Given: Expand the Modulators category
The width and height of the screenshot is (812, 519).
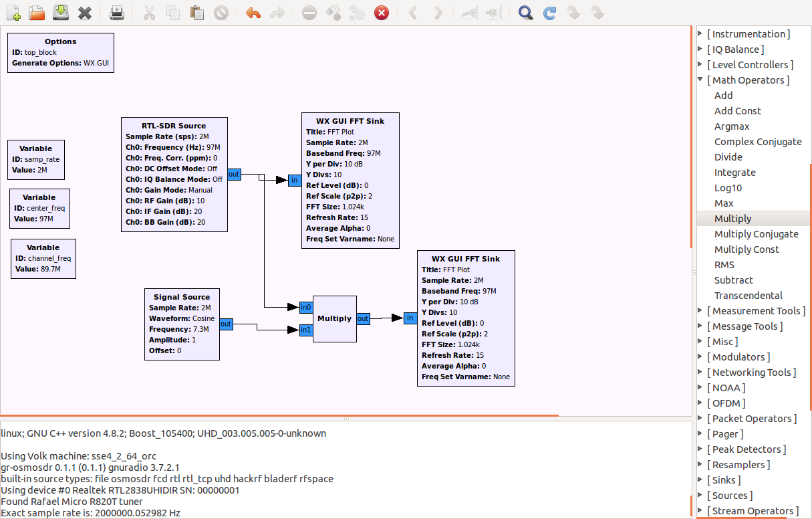Looking at the screenshot, I should 700,357.
